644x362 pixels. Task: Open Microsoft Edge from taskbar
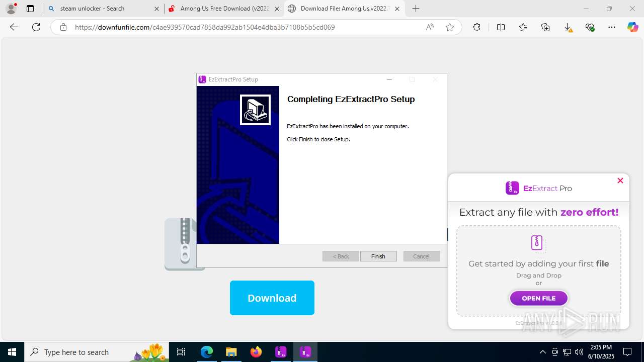point(207,352)
